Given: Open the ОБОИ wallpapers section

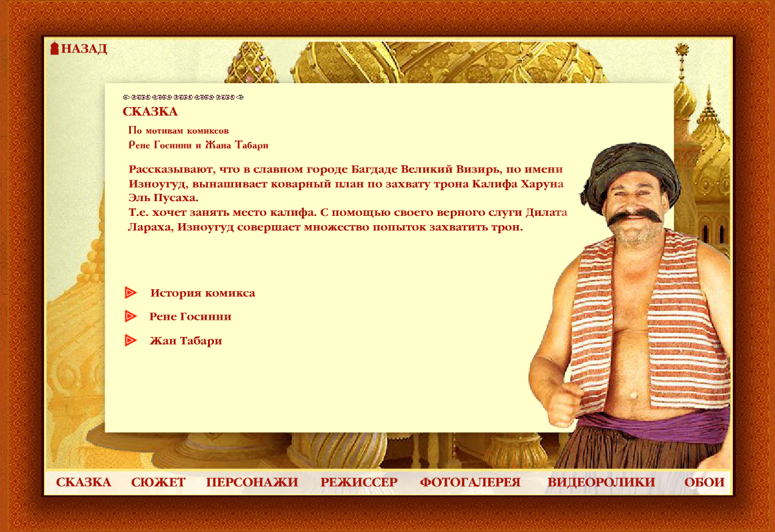Looking at the screenshot, I should point(705,482).
